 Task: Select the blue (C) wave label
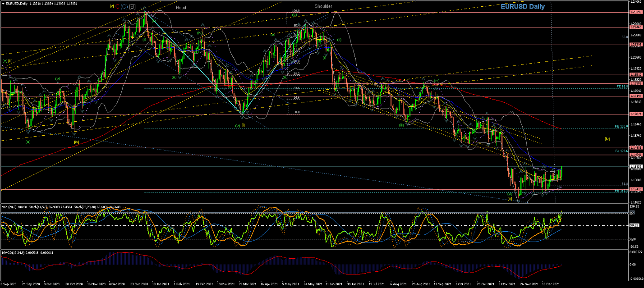point(124,7)
